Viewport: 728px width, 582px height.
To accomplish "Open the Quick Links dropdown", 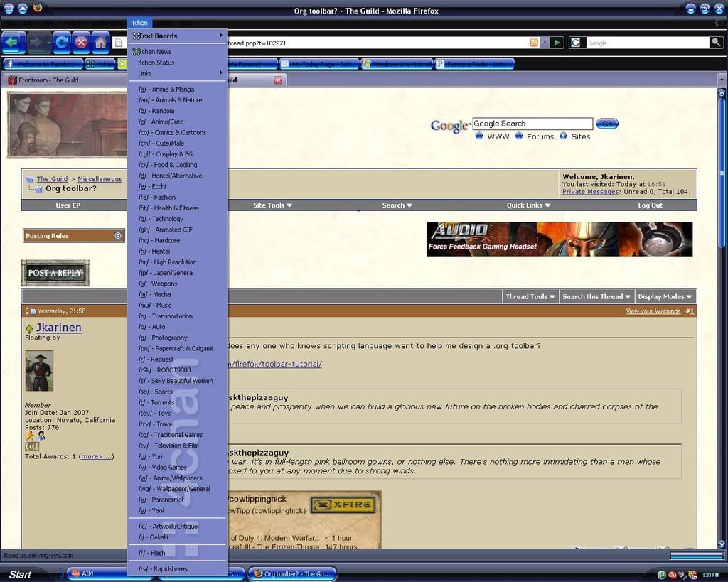I will coord(528,205).
